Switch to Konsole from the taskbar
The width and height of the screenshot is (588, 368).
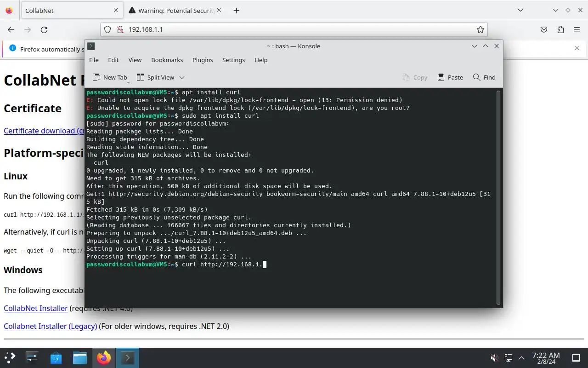pos(127,357)
